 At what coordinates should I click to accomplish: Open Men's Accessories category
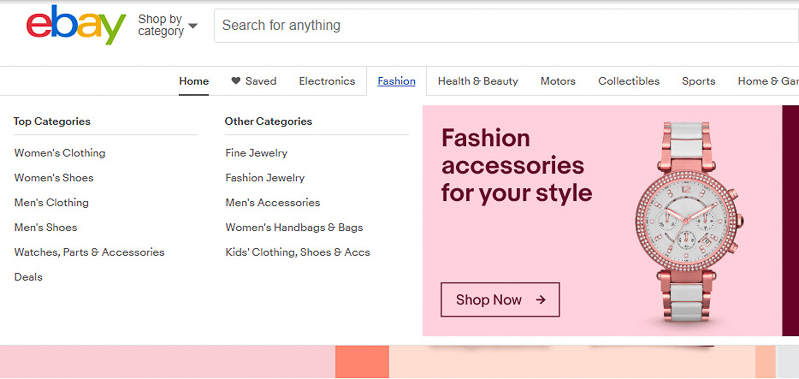[x=273, y=202]
